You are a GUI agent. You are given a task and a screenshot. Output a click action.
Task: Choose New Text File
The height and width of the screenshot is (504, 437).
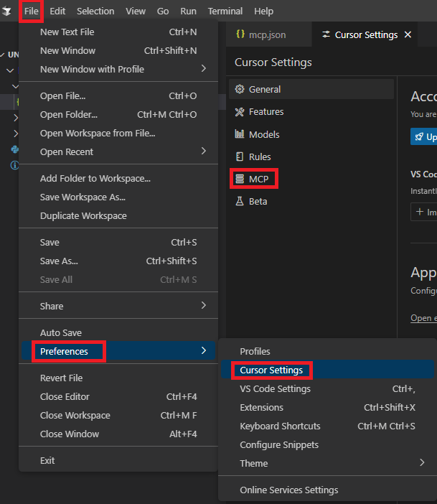(x=118, y=32)
